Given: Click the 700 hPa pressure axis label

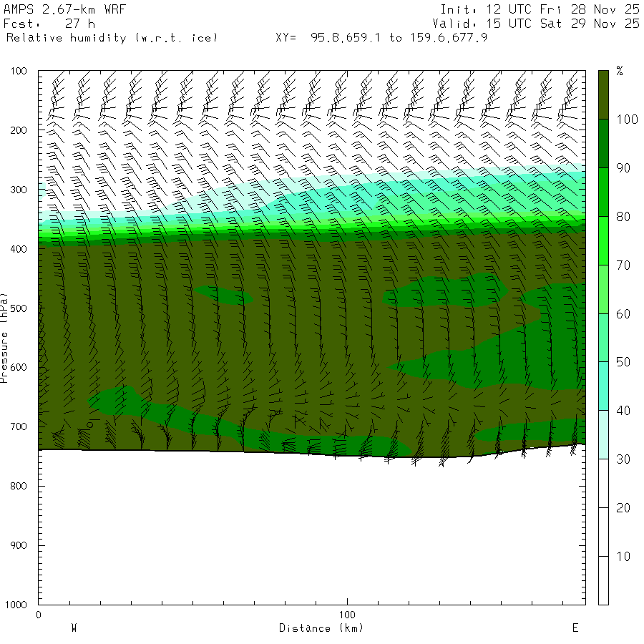Looking at the screenshot, I should click(x=19, y=426).
